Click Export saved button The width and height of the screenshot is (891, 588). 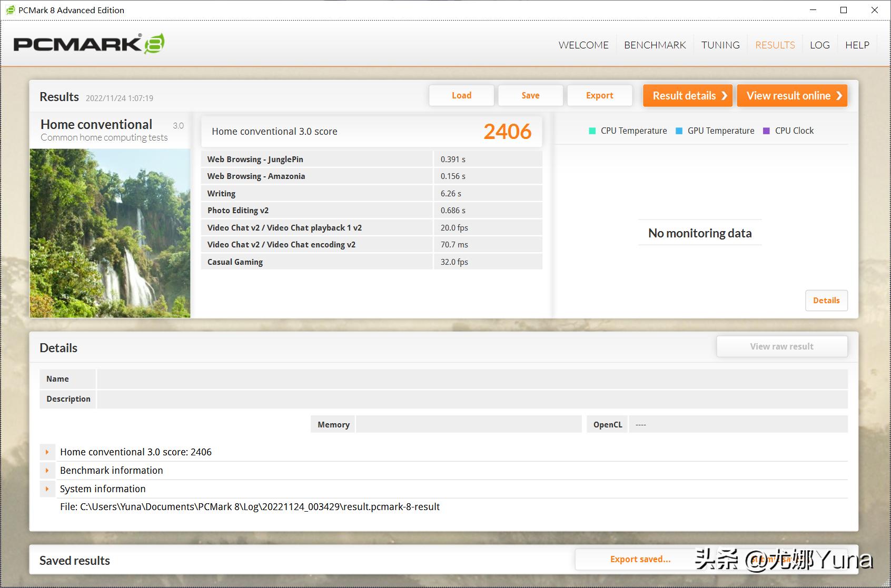click(640, 559)
